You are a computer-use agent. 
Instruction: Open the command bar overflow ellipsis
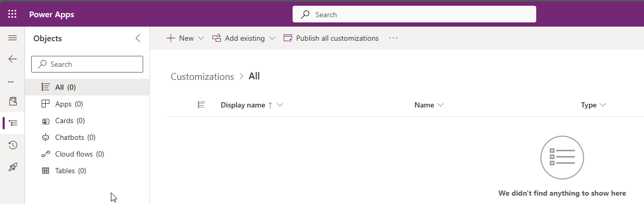[393, 38]
